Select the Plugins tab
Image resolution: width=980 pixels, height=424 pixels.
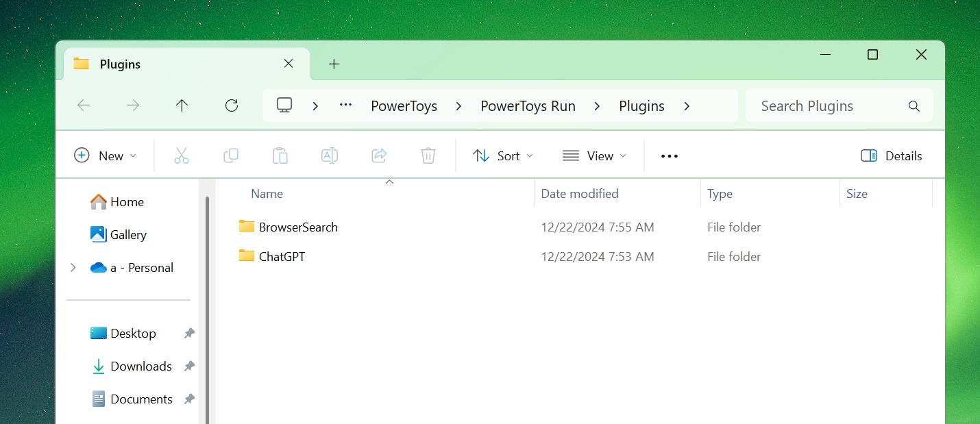(x=187, y=64)
